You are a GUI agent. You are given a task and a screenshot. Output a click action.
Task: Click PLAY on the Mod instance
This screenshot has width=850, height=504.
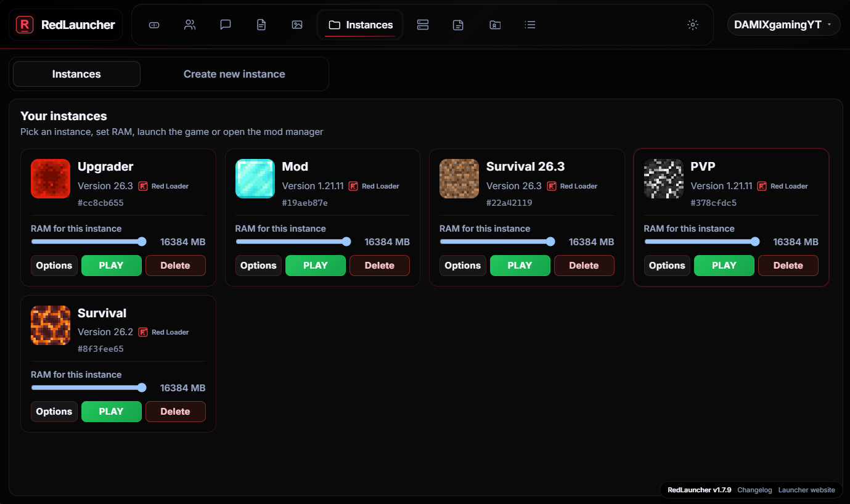click(x=316, y=266)
